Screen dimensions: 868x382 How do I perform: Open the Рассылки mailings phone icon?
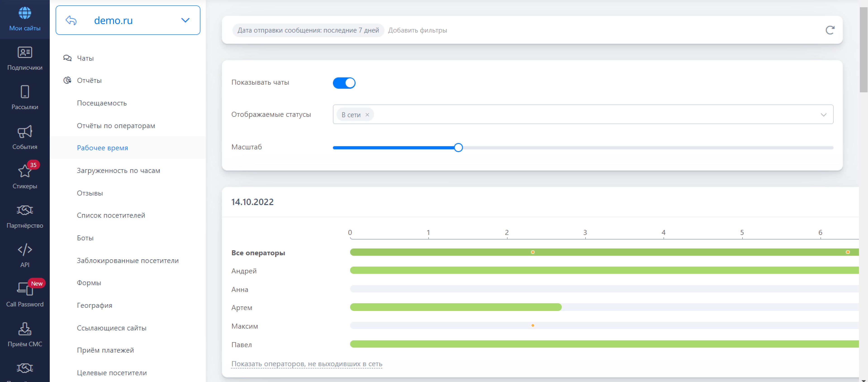[25, 92]
